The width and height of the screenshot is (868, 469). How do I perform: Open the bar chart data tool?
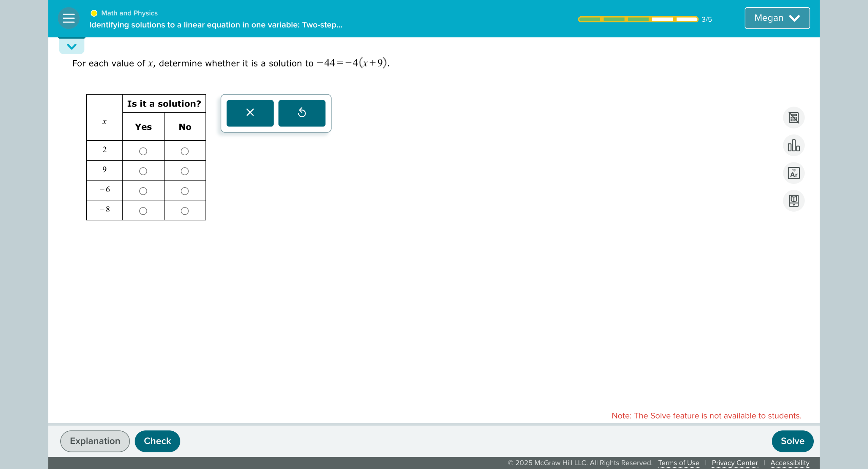pyautogui.click(x=793, y=145)
